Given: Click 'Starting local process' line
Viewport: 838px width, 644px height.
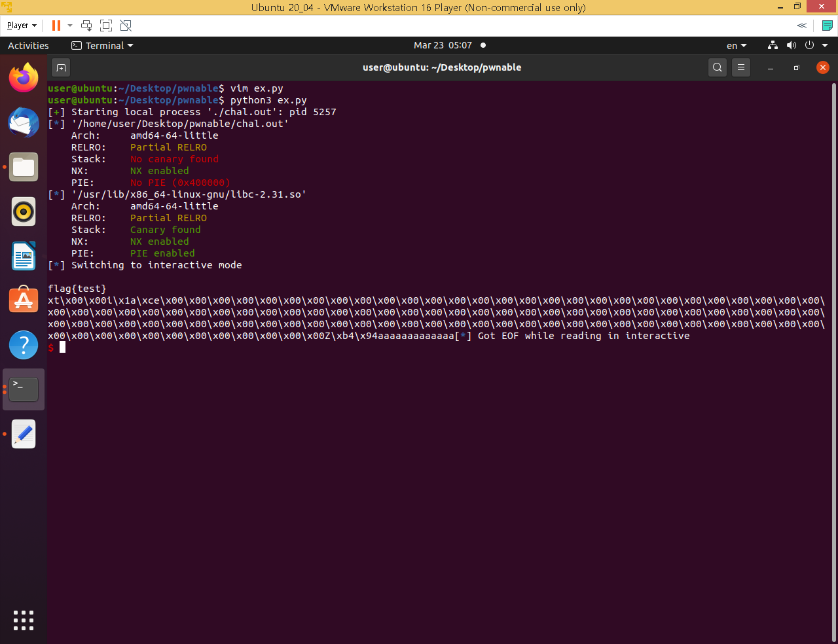Looking at the screenshot, I should (x=192, y=112).
